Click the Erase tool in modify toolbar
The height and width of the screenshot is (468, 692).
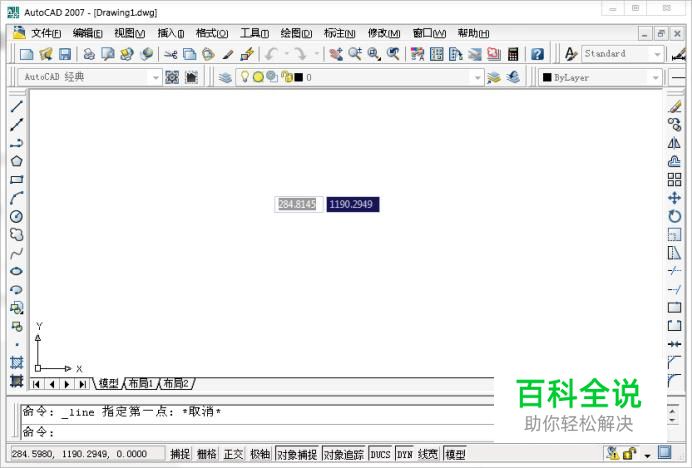point(674,106)
